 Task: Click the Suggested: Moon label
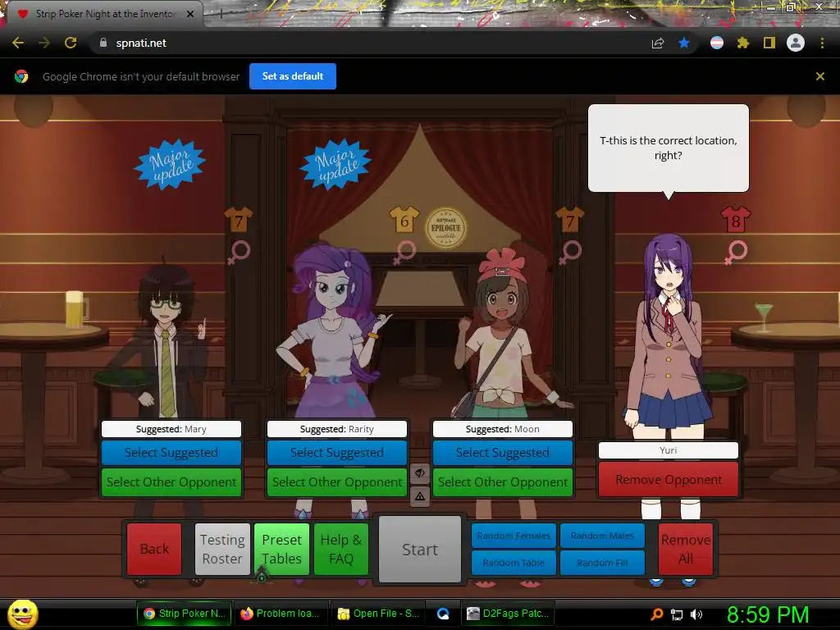tap(503, 429)
